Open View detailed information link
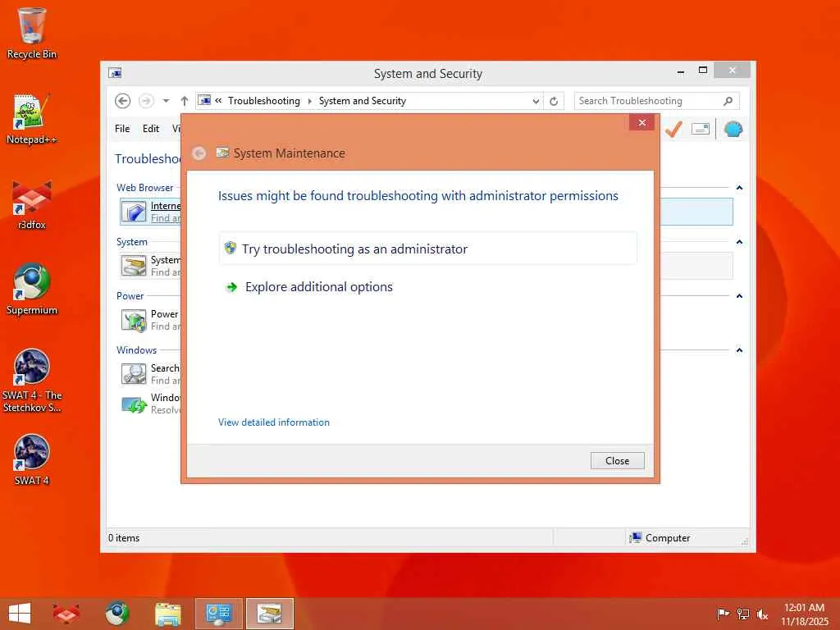Image resolution: width=840 pixels, height=630 pixels. [274, 422]
